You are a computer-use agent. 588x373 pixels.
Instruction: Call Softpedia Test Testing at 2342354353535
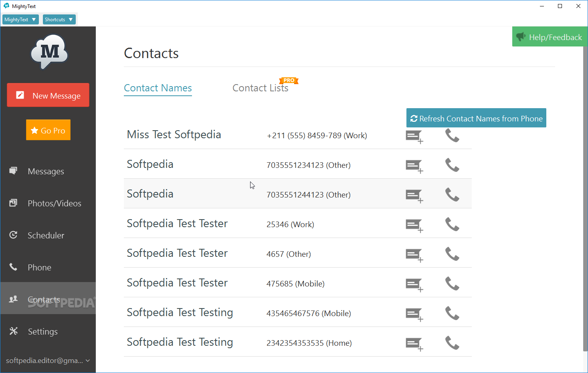(452, 343)
